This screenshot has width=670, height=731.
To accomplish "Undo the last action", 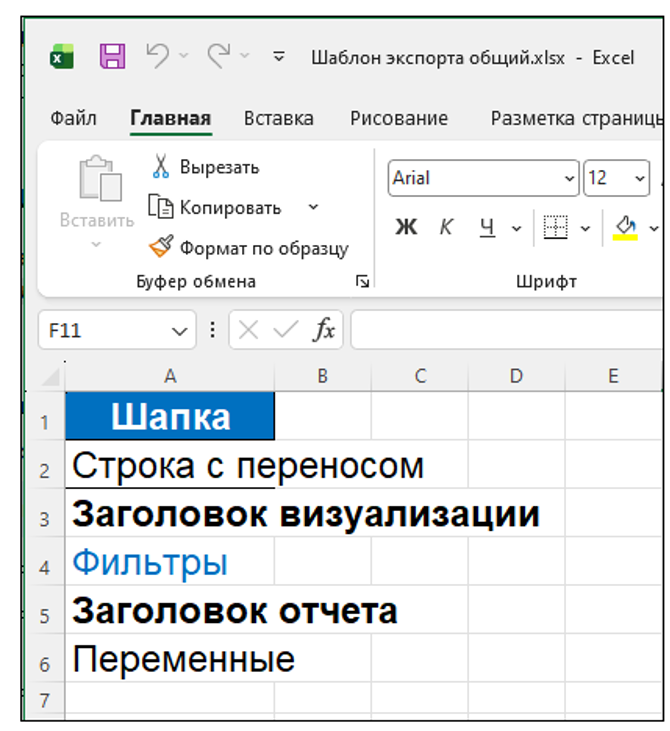I will tap(158, 56).
